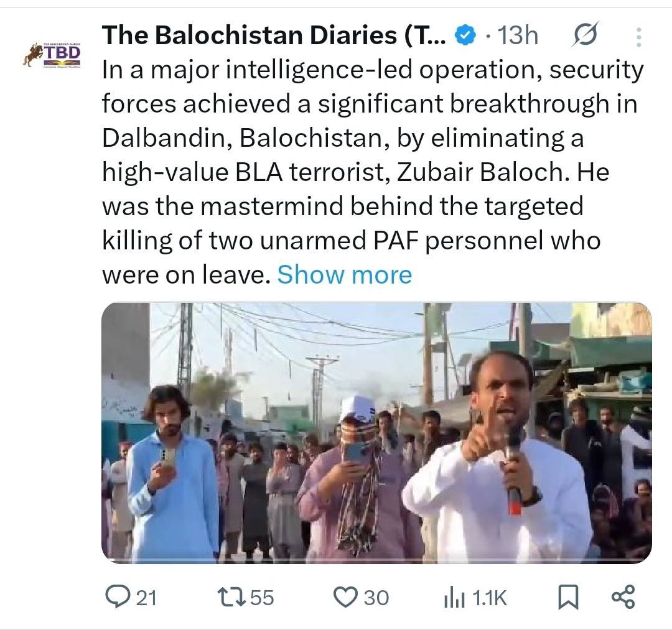This screenshot has height=630, width=672.
Task: Open the TBD profile avatar
Action: [52, 55]
